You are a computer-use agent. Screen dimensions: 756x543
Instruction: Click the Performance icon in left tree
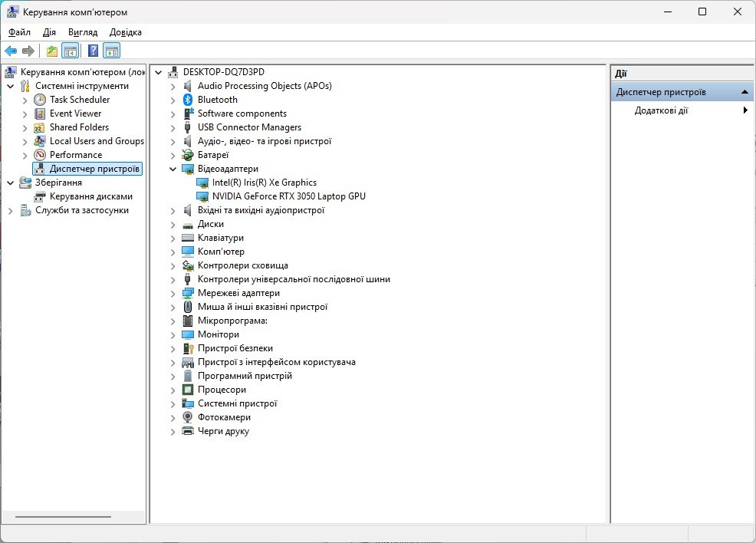coord(40,155)
